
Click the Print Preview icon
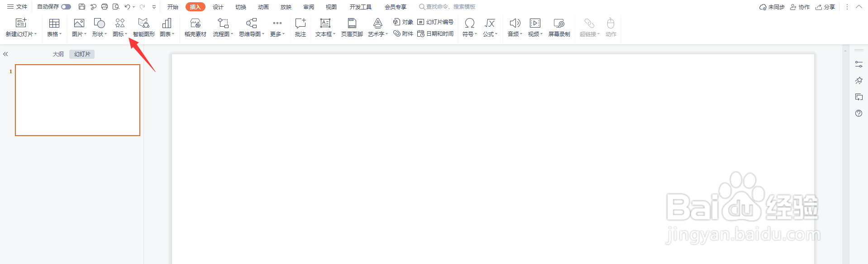pos(116,7)
